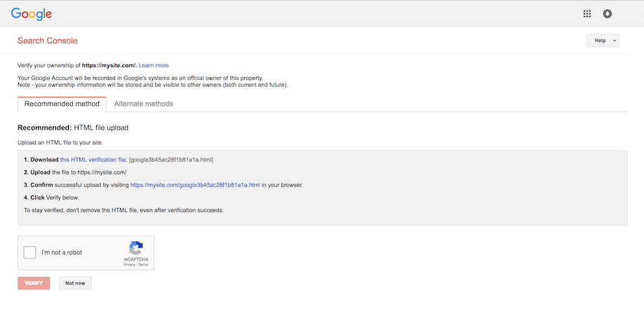Click 'To stay verified, don't remove' note
Screen dimensions: 644x318
click(123, 211)
